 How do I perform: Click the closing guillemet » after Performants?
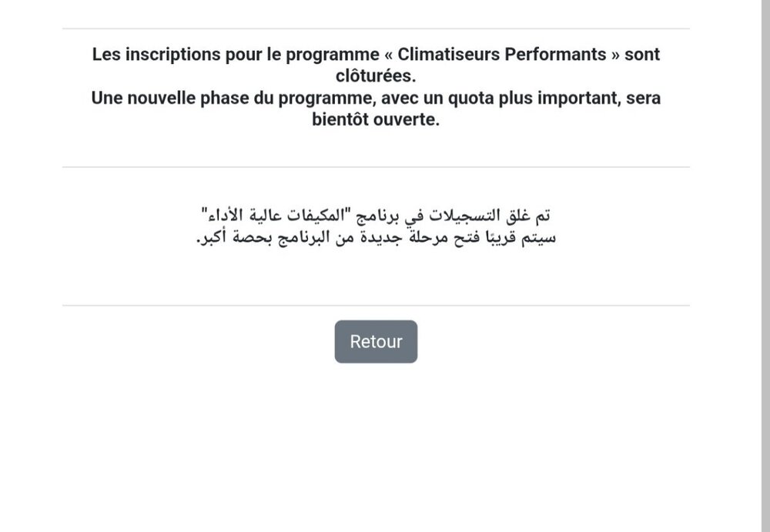[615, 55]
